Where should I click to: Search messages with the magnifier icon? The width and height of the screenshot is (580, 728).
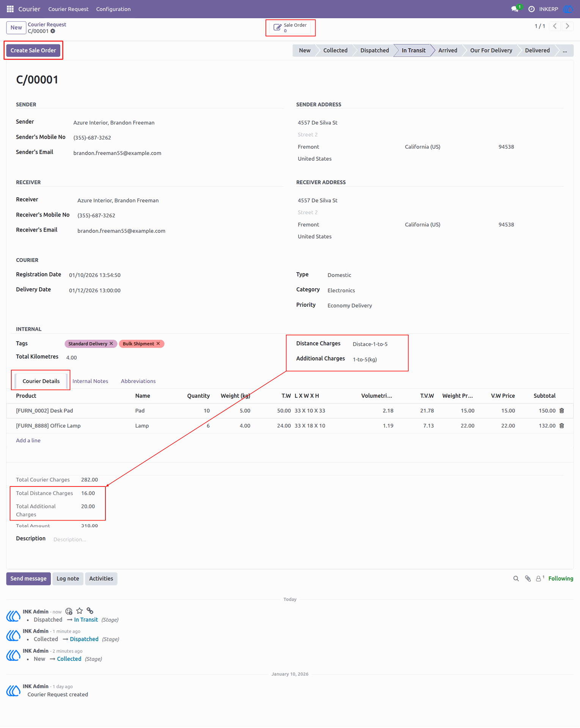coord(516,579)
